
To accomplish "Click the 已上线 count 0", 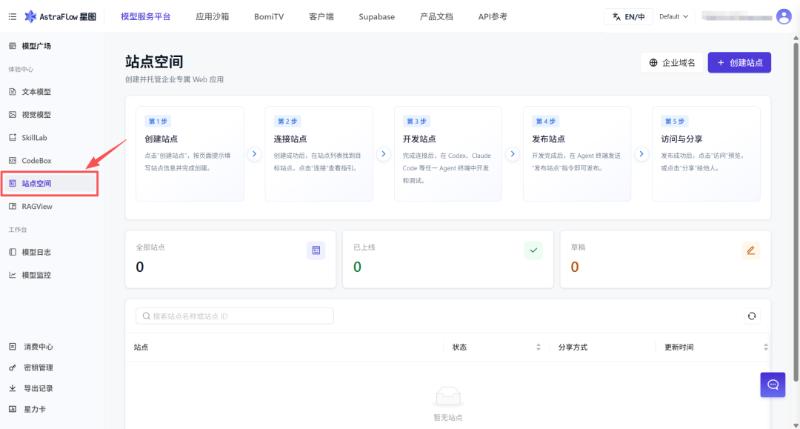I will coord(357,267).
